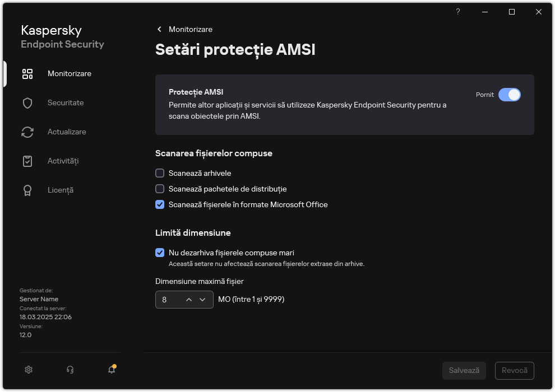Open the help question mark
Screen dimensions: 555x392
[457, 12]
